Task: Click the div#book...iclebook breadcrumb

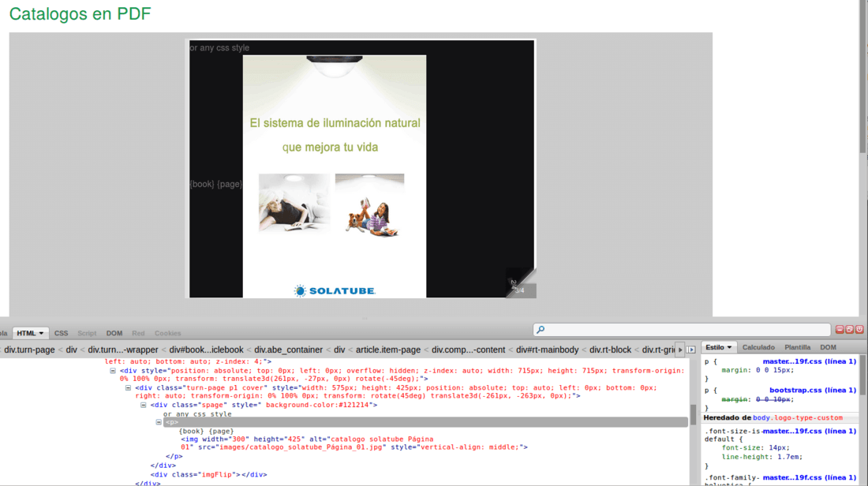Action: pyautogui.click(x=206, y=350)
